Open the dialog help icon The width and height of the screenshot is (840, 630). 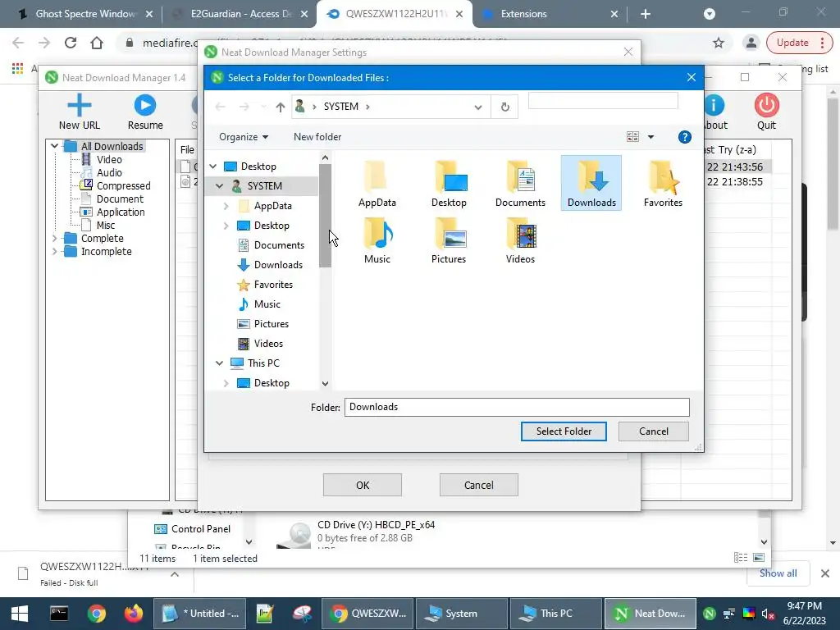[685, 137]
